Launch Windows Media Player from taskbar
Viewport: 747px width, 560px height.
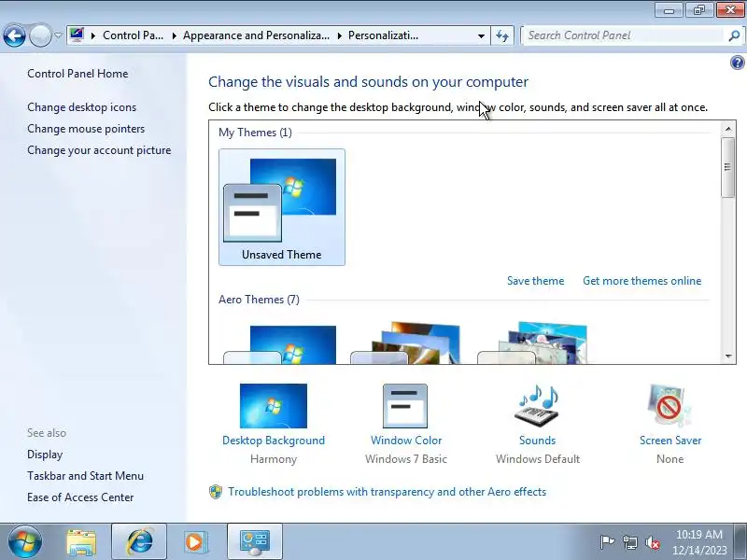[195, 542]
